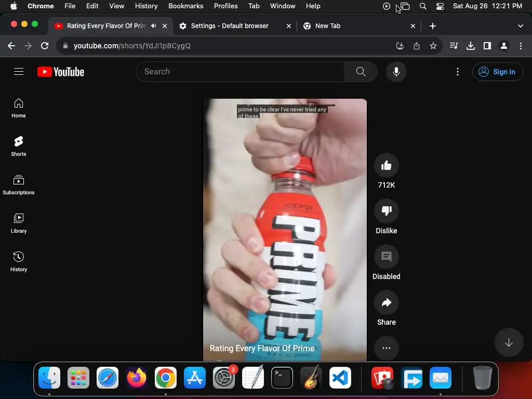Open Finder from the Dock
The width and height of the screenshot is (532, 399).
pos(49,378)
